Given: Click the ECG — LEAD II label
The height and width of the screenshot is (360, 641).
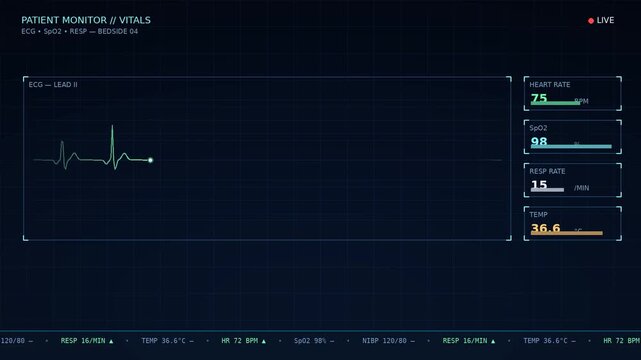Looking at the screenshot, I should pyautogui.click(x=53, y=85).
